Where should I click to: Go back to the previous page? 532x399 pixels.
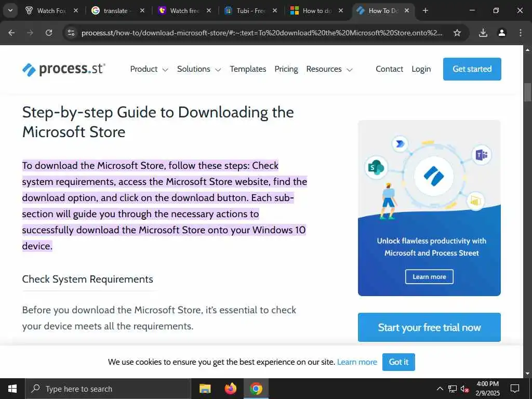[x=11, y=33]
